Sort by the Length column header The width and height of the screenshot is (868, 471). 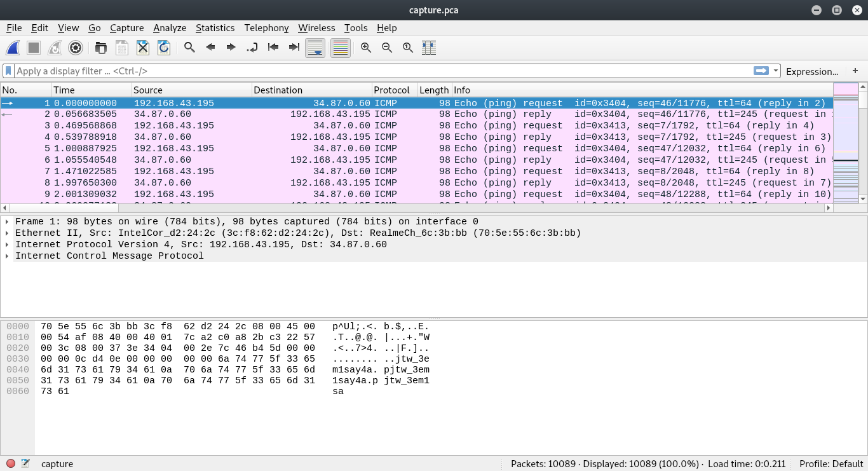tap(435, 90)
